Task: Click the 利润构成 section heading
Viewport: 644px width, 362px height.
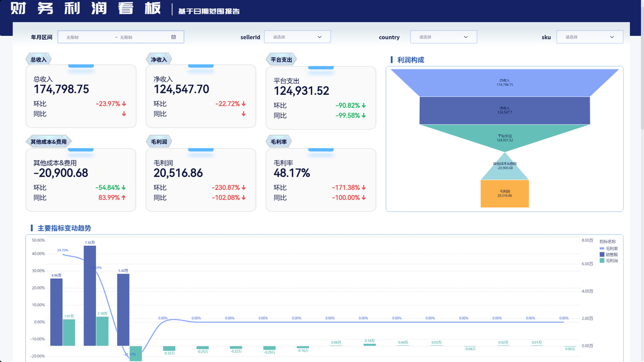Action: [411, 60]
